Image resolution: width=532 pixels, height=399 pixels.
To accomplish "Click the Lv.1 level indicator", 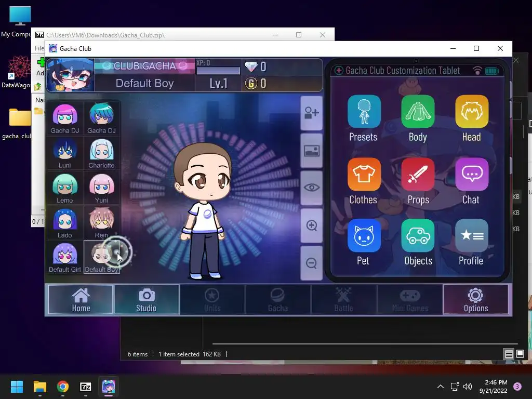I will [218, 84].
